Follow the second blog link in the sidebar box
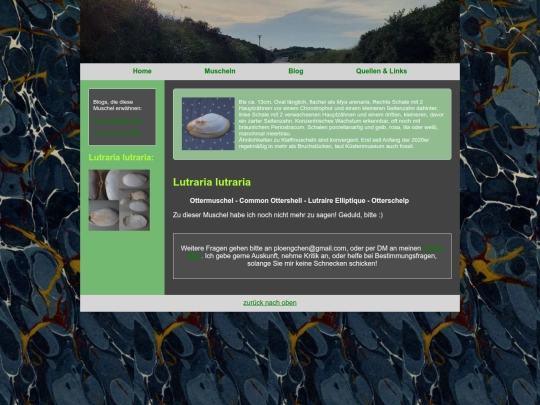The width and height of the screenshot is (540, 405). pos(117,133)
